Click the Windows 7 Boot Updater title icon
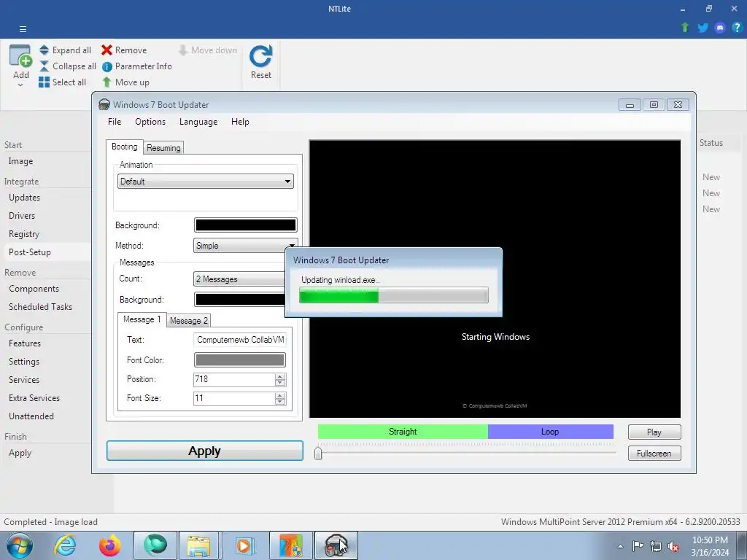747x560 pixels. [104, 105]
